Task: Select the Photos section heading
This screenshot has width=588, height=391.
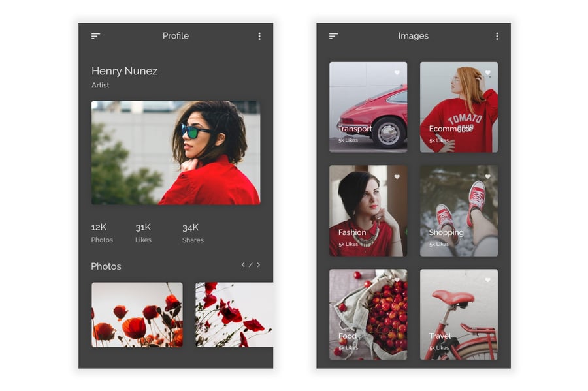Action: [106, 266]
